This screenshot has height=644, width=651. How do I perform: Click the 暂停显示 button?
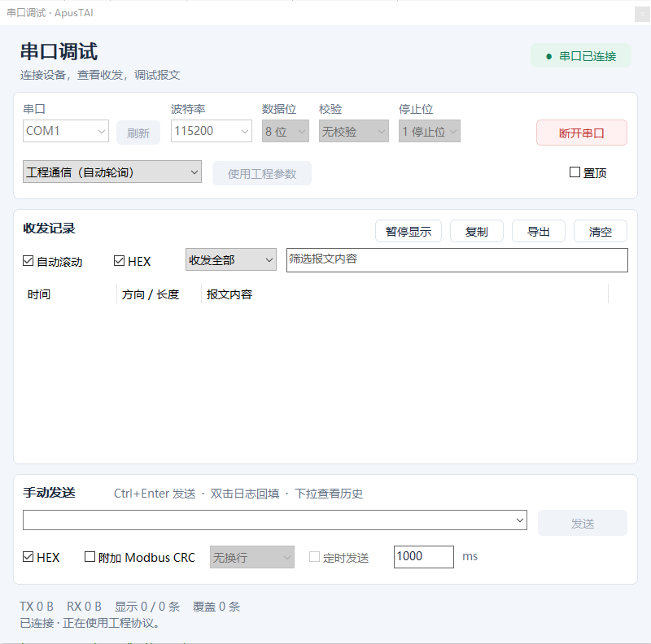[x=409, y=231]
